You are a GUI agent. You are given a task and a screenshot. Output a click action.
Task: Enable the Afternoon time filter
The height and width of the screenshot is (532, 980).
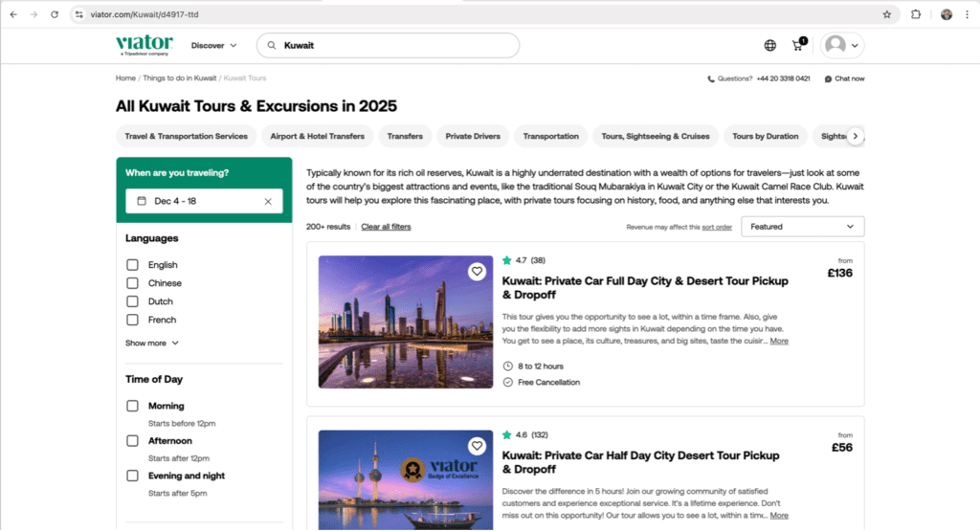pos(132,441)
